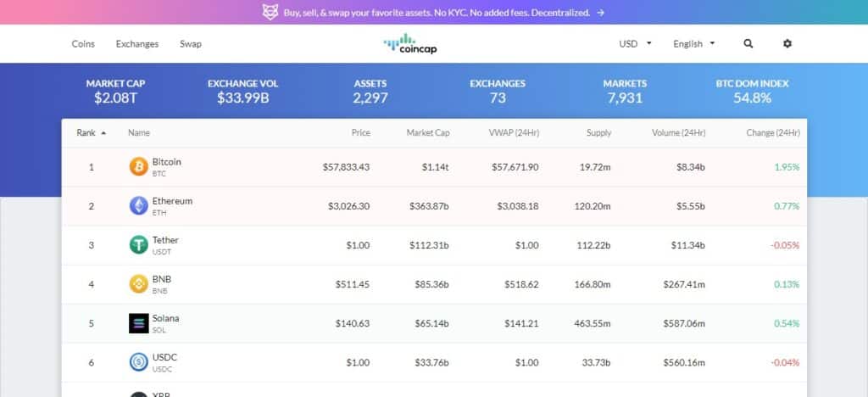Click Solana price $140.63

pyautogui.click(x=352, y=323)
